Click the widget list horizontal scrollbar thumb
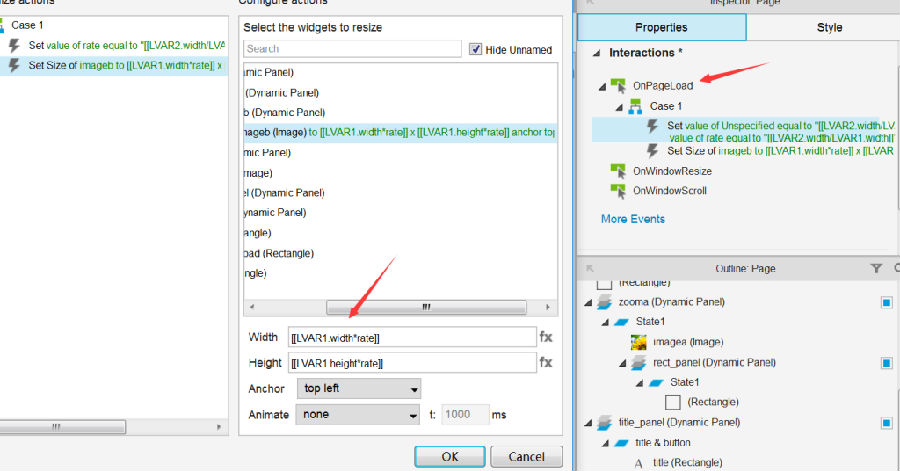 (x=425, y=308)
